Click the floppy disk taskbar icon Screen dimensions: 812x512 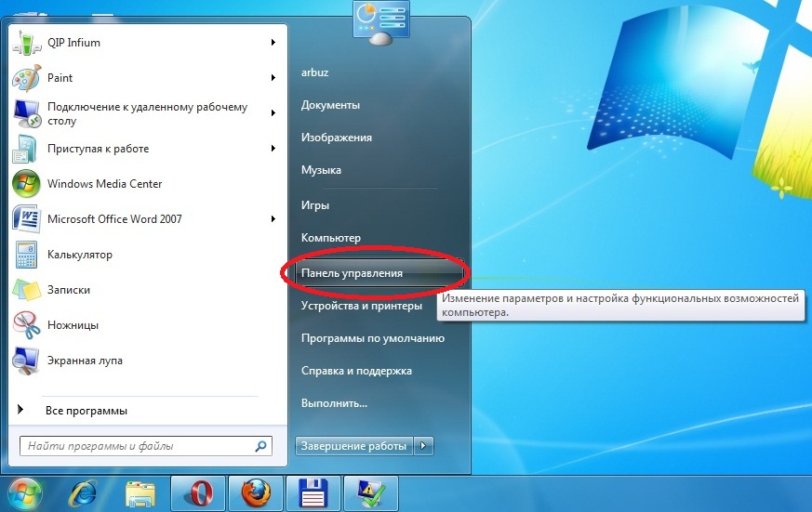pos(313,494)
